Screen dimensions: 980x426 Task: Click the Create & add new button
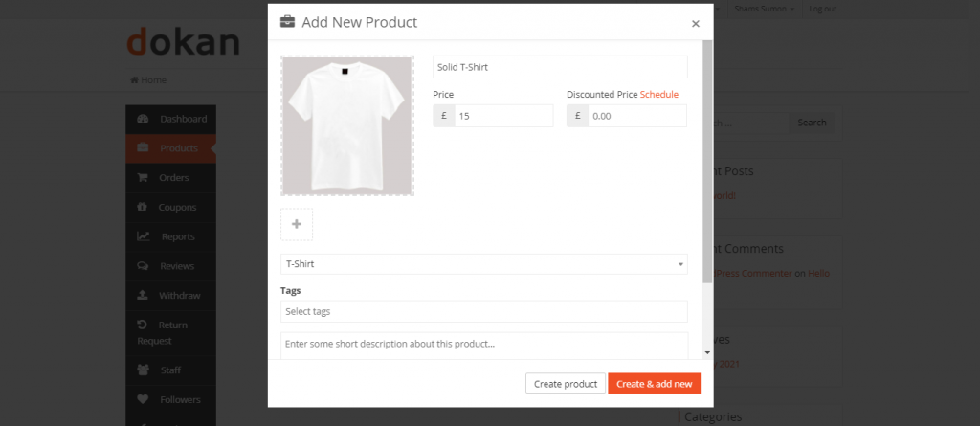(655, 384)
